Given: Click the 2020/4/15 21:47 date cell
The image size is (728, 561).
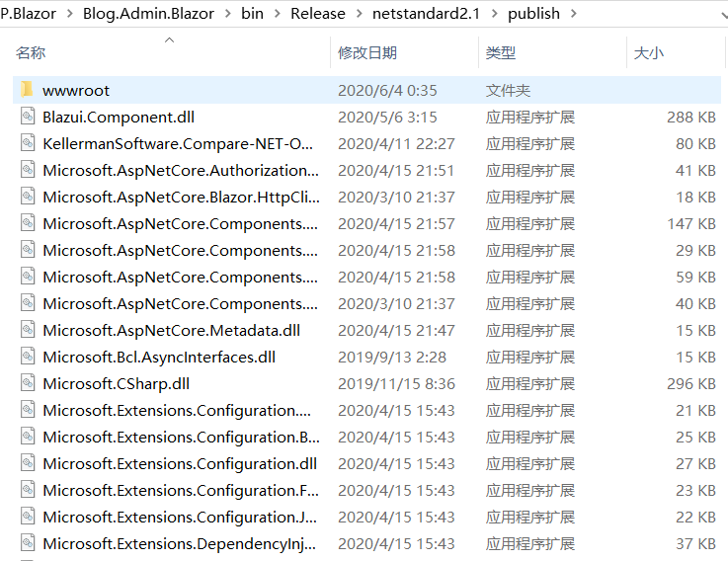Looking at the screenshot, I should [x=396, y=330].
